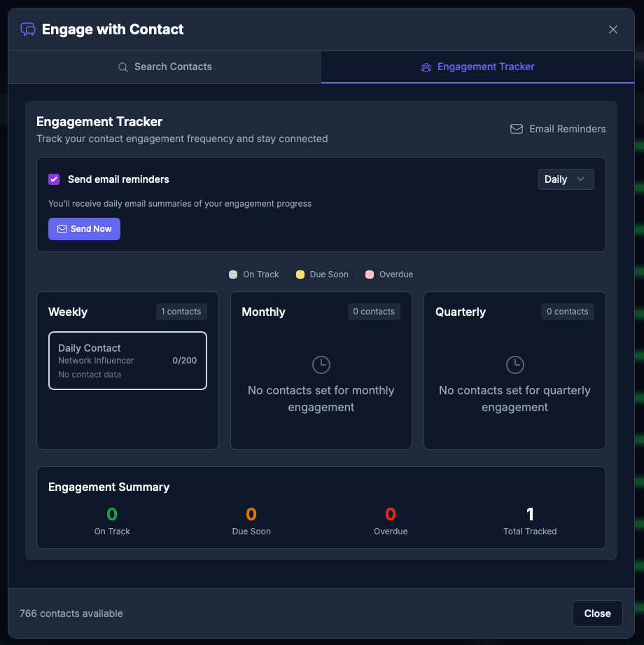Click the green On Track legend swatch

coord(233,275)
